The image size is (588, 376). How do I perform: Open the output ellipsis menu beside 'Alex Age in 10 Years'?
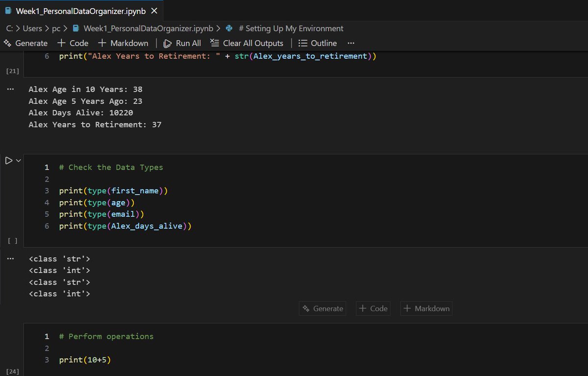10,90
